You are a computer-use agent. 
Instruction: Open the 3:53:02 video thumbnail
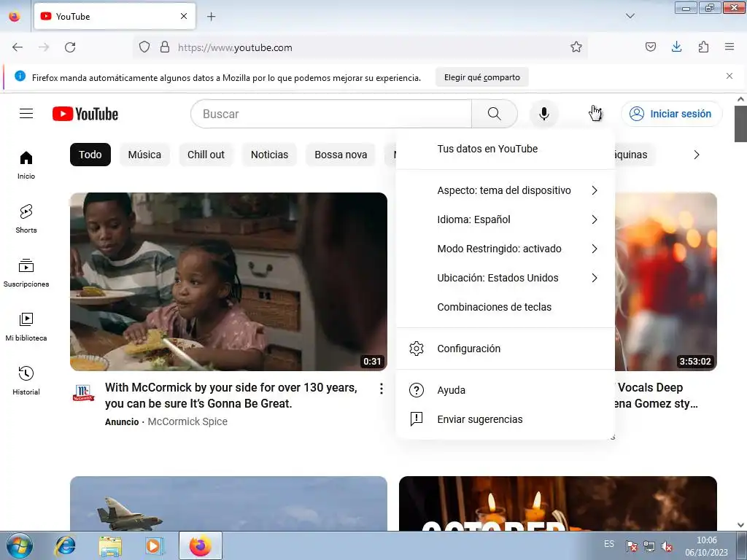coord(665,281)
